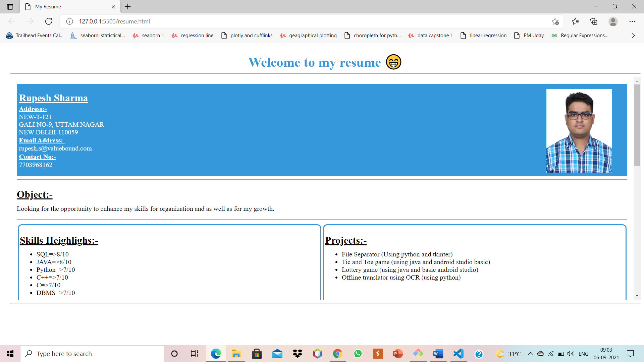Screen dimensions: 644x362
Task: Open the Collections icon in the toolbar
Action: pyautogui.click(x=594, y=21)
